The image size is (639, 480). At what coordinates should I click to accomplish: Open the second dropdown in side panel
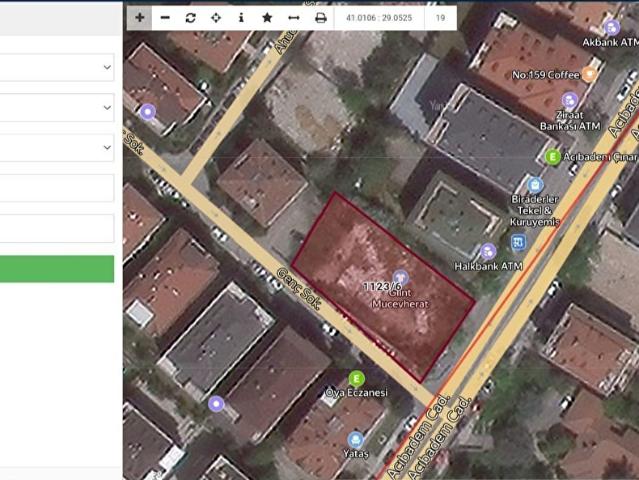(x=57, y=108)
